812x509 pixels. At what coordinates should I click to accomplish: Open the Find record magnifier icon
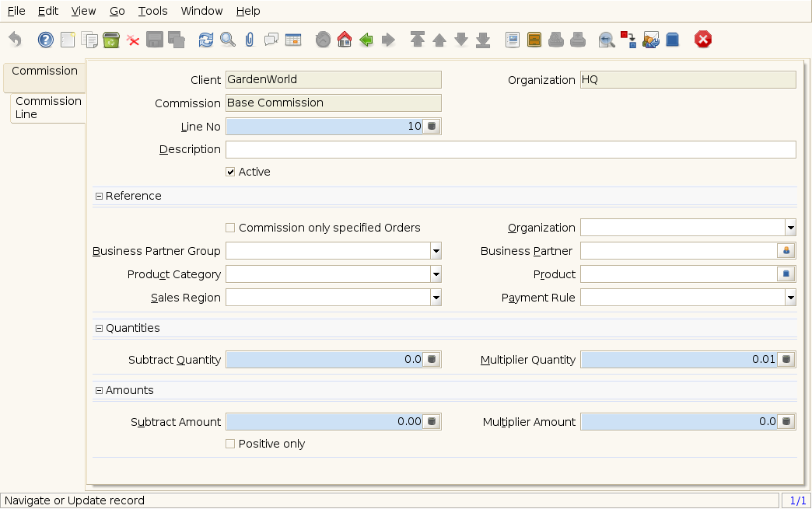pyautogui.click(x=227, y=40)
